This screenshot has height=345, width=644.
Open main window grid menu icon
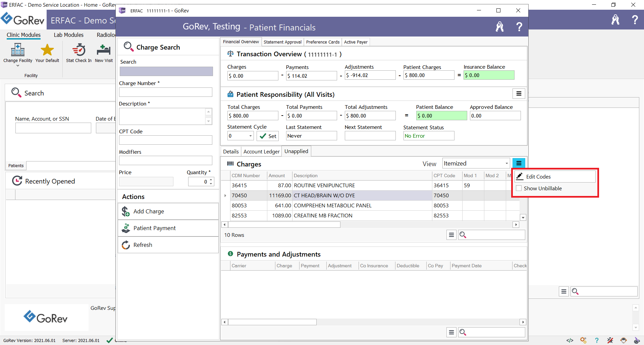click(564, 291)
